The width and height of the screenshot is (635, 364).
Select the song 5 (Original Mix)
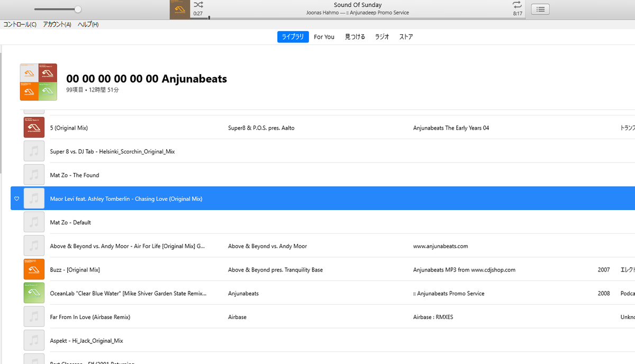69,128
